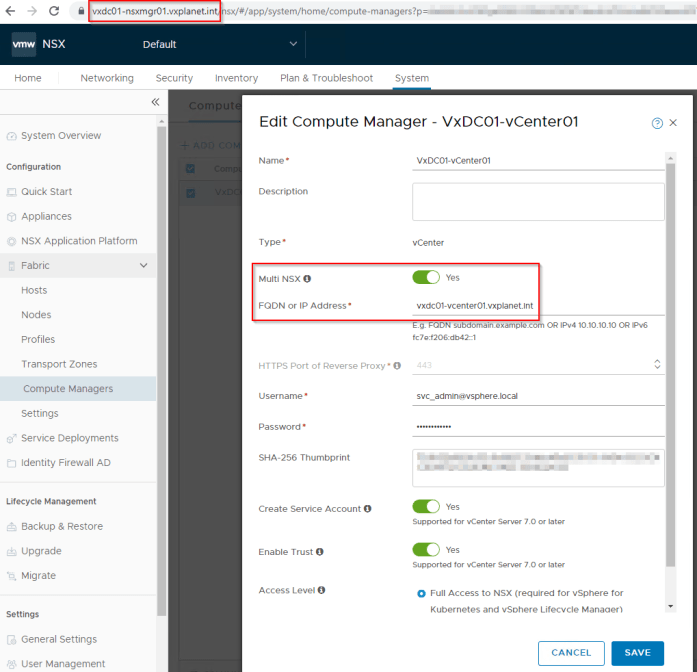Click the Password field
697x672 pixels.
538,427
